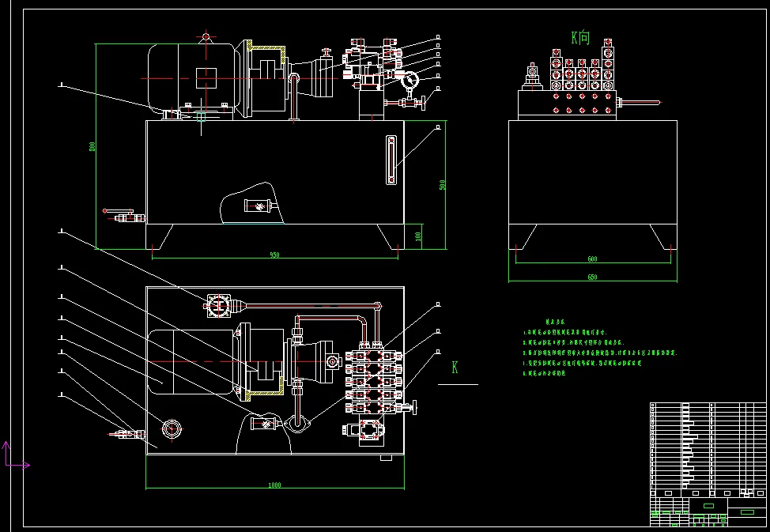Select the 100 base height dimension text
770x532 pixels.
click(x=418, y=236)
